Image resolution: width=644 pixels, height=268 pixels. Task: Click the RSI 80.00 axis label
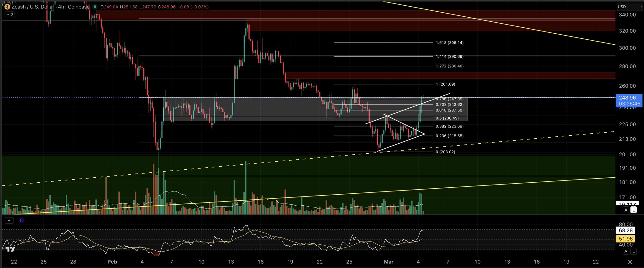click(x=625, y=224)
